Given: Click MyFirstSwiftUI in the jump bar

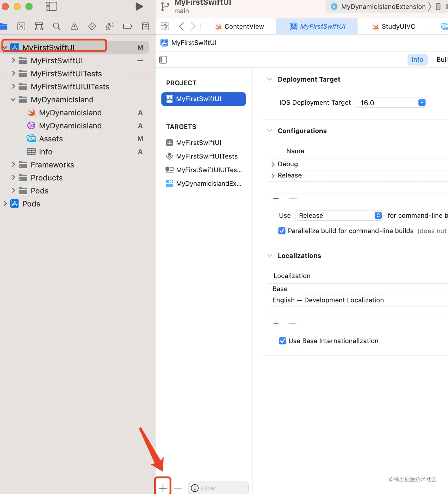Looking at the screenshot, I should (188, 43).
